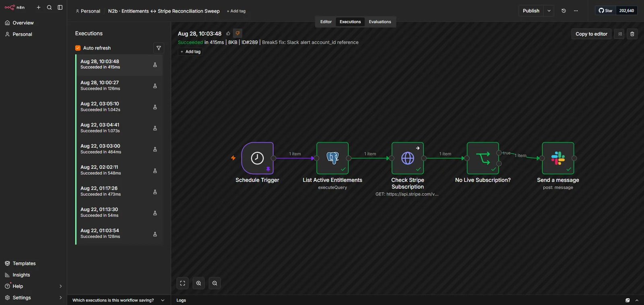Click the n8n logo
This screenshot has height=305, width=644.
pyautogui.click(x=14, y=7)
